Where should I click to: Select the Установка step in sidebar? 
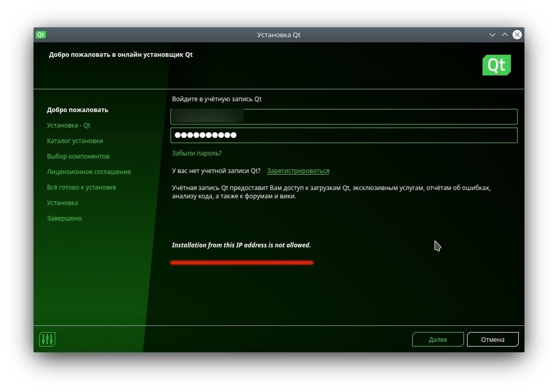63,203
